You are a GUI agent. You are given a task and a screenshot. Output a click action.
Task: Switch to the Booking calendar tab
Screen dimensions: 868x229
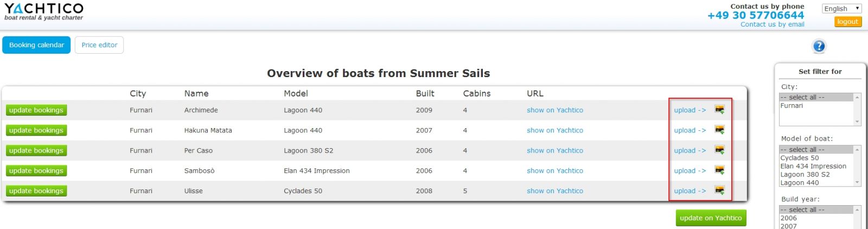36,45
